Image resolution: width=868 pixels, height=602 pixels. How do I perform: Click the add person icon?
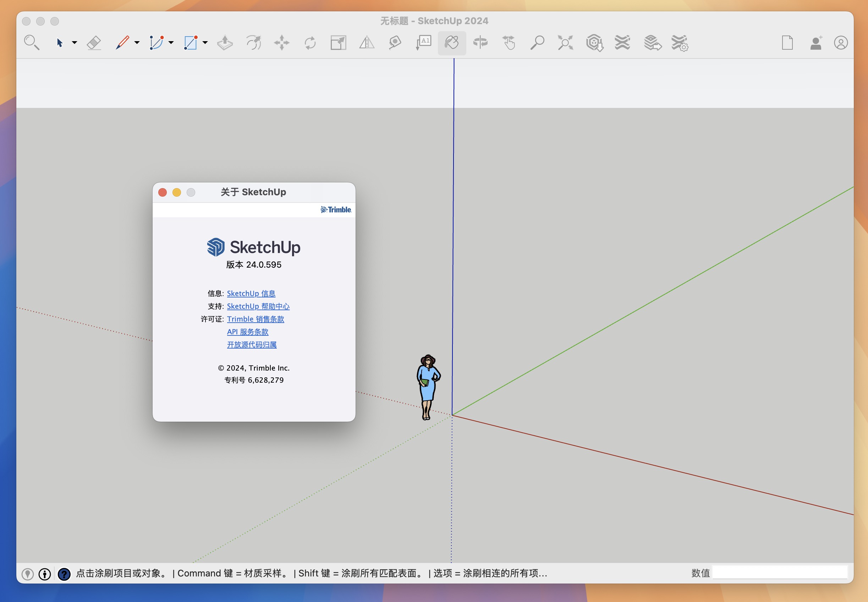[816, 43]
